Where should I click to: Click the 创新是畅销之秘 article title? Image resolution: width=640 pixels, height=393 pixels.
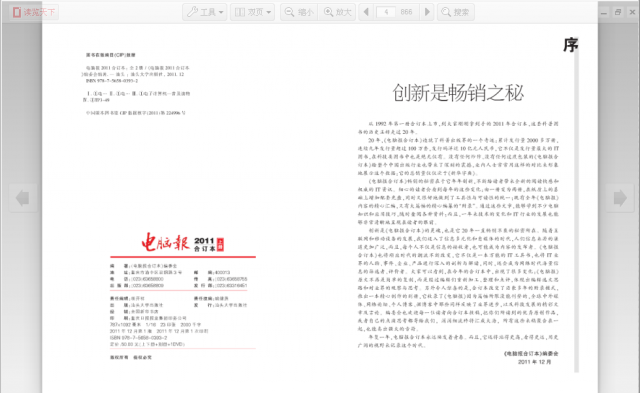coord(458,93)
